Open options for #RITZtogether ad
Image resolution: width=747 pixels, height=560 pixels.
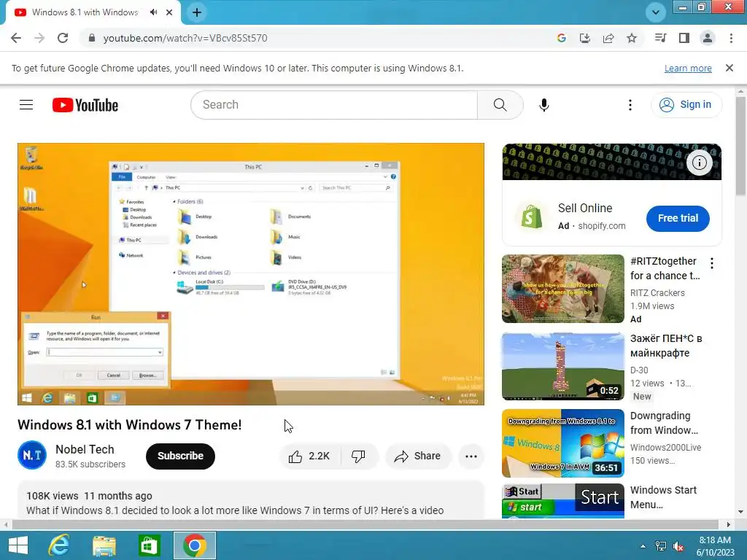(x=712, y=263)
